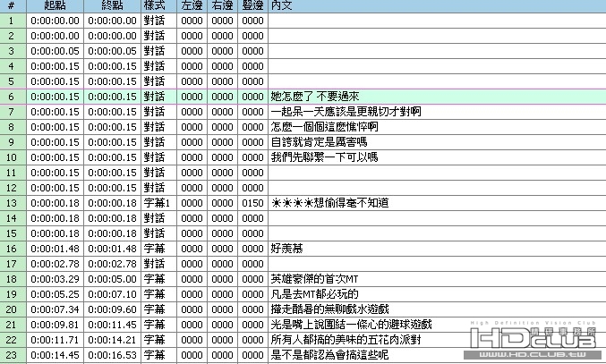This screenshot has height=364, width=606.
Task: Click the 起點 time in row 16
Action: pos(55,249)
